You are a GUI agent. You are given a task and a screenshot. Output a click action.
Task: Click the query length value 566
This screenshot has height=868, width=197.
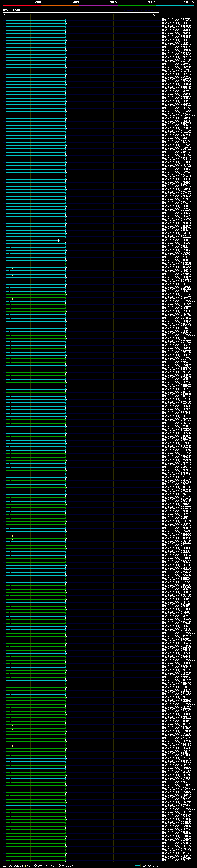(155, 15)
